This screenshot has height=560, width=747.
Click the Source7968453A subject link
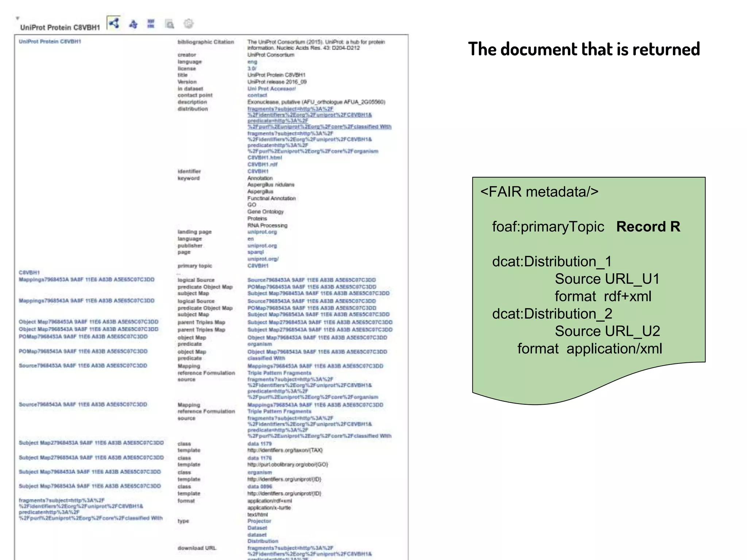83,365
